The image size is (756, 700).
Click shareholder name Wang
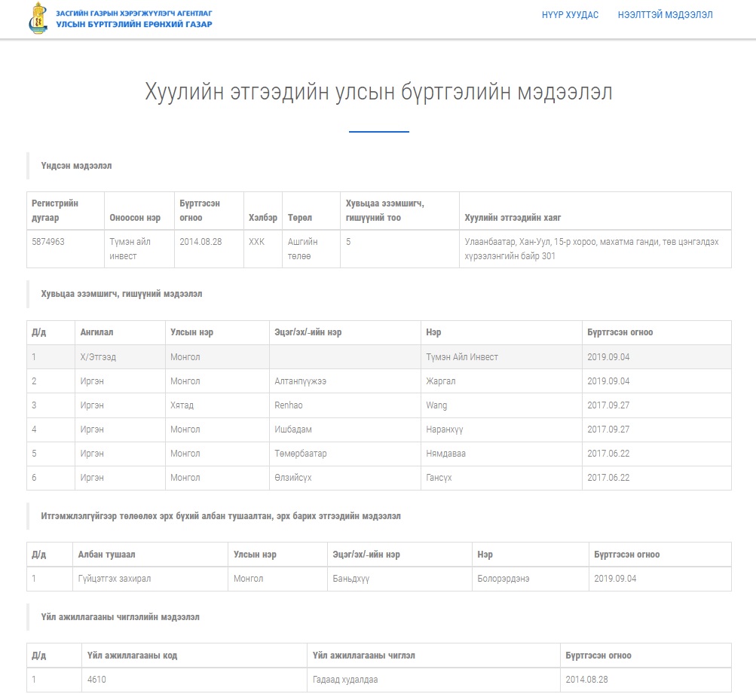tap(436, 405)
